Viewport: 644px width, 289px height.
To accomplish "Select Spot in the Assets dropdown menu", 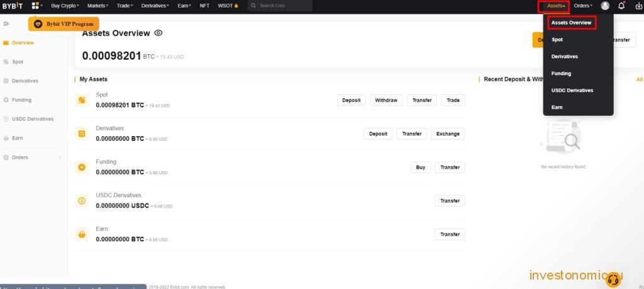I will 557,40.
